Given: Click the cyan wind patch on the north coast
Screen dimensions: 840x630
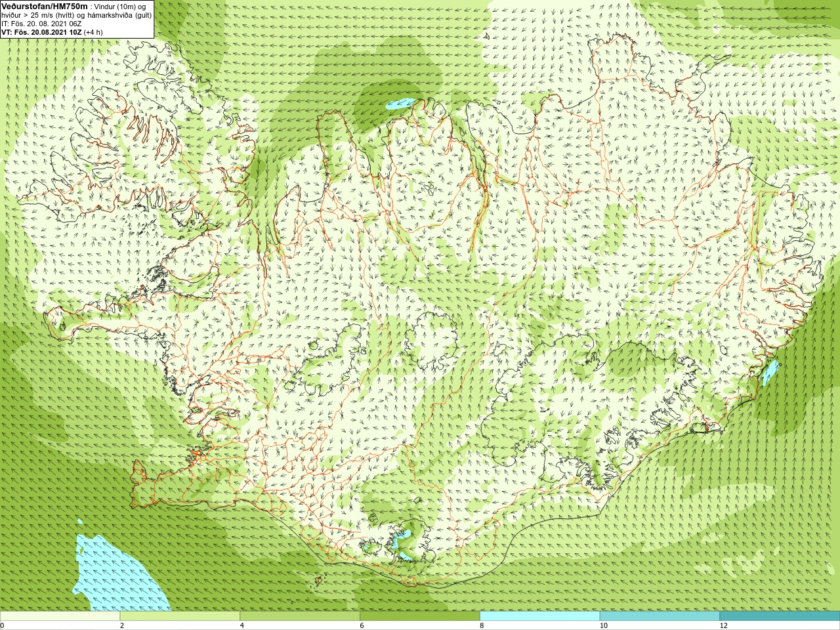Looking at the screenshot, I should click(401, 104).
